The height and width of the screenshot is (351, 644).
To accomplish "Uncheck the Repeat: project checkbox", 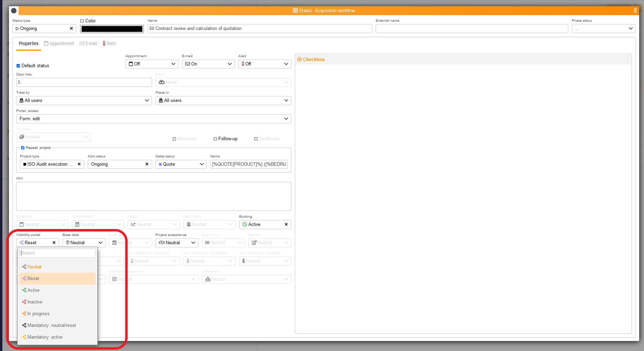I will [x=23, y=148].
